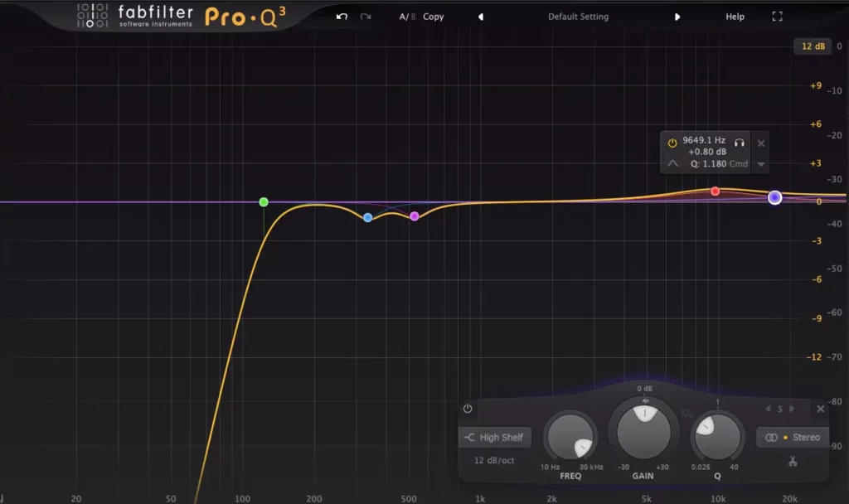Split the band using the scissors icon
849x504 pixels.
tap(793, 462)
